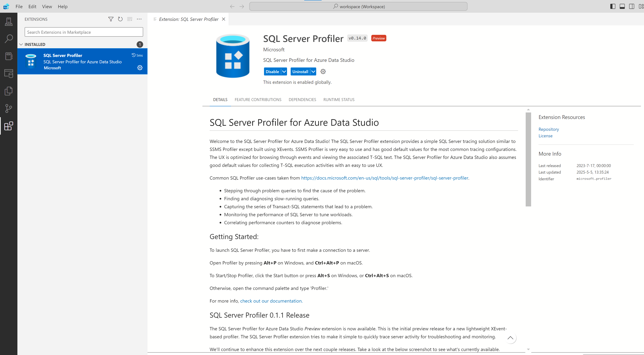Refresh the extensions list
Viewport: 644px width, 355px height.
click(120, 19)
